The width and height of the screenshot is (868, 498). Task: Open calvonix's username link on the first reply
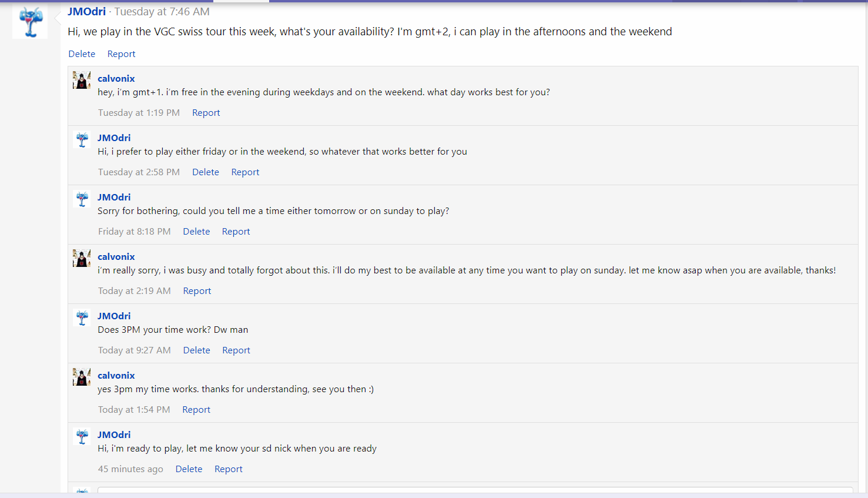coord(116,79)
